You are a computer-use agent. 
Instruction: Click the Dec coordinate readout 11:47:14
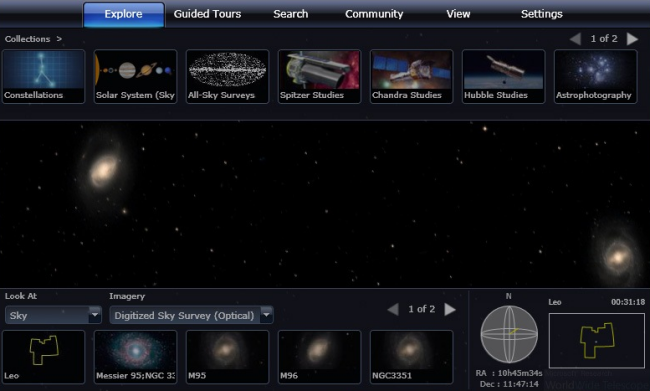(x=509, y=384)
